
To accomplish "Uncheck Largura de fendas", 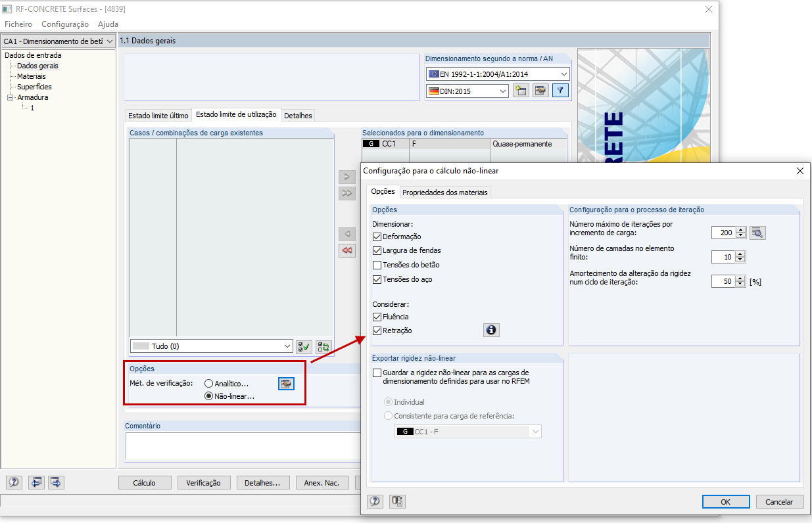I will [x=377, y=250].
